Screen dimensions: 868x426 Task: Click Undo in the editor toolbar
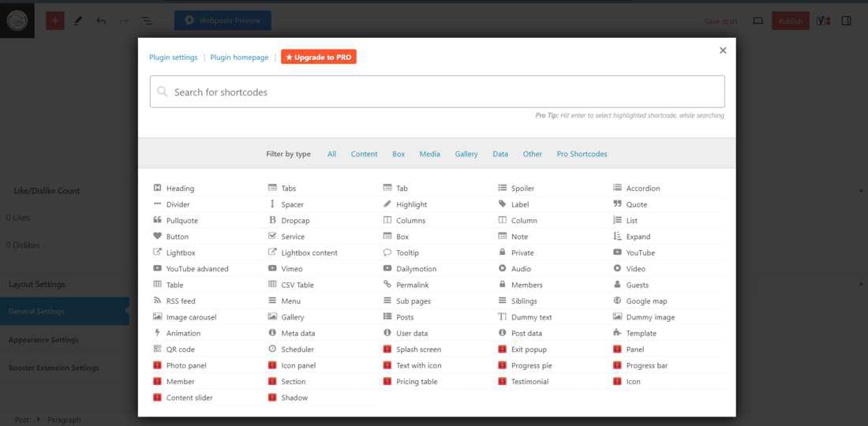101,21
